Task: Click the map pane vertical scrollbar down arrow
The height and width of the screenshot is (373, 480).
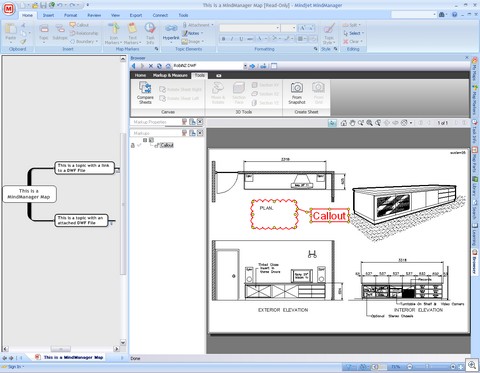Action: tap(123, 342)
